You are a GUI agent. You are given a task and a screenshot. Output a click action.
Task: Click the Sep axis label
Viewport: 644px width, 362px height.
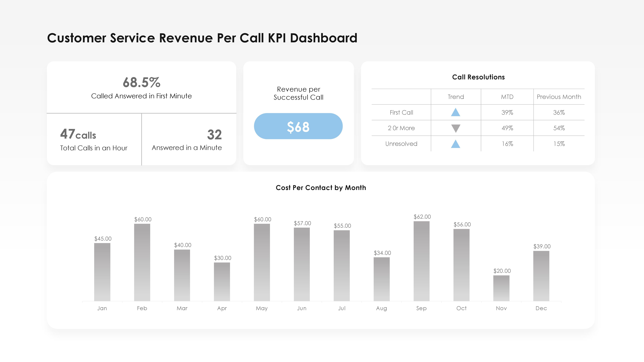click(421, 308)
